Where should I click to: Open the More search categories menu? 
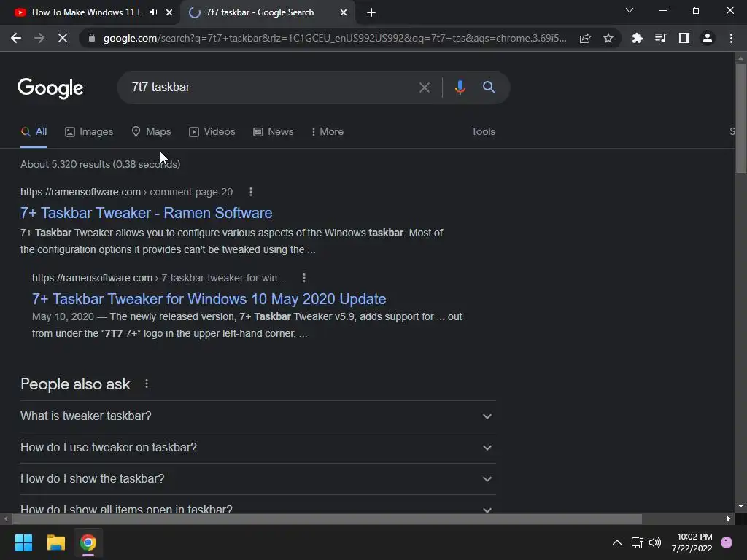pos(327,132)
